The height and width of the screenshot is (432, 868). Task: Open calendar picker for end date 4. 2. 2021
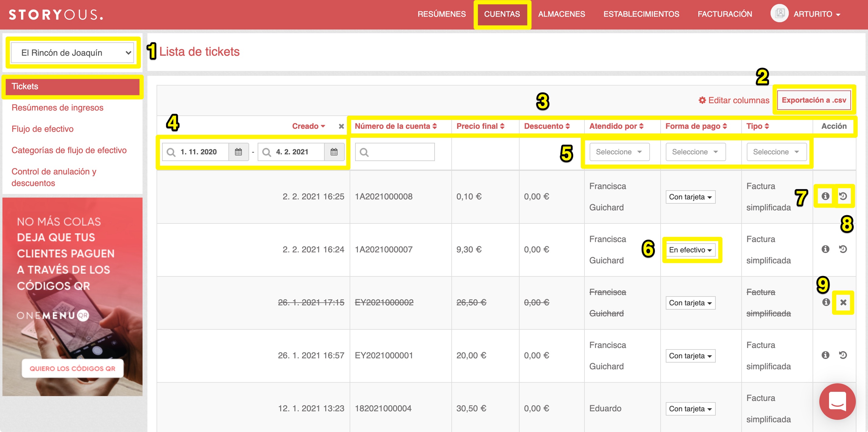point(334,152)
